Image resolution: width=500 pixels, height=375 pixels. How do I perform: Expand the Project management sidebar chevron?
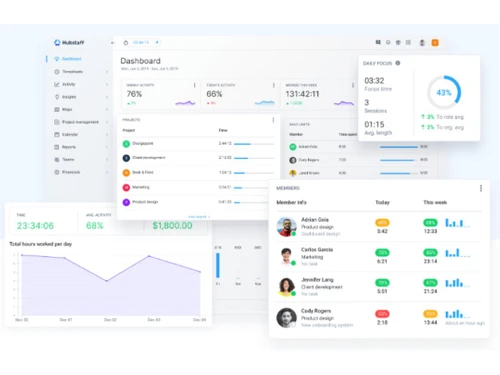[107, 122]
